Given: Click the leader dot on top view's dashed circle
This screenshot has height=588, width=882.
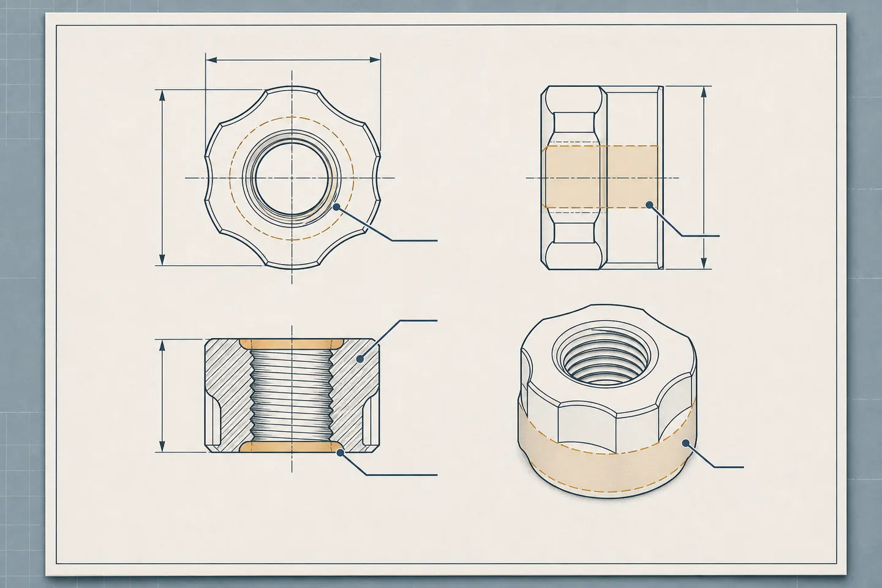Looking at the screenshot, I should pos(337,208).
